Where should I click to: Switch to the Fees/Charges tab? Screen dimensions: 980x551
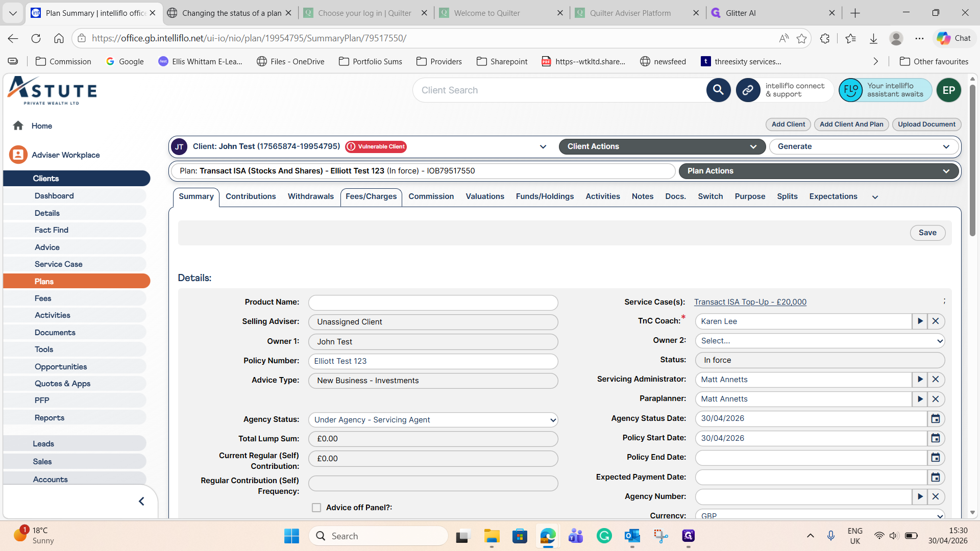click(371, 197)
